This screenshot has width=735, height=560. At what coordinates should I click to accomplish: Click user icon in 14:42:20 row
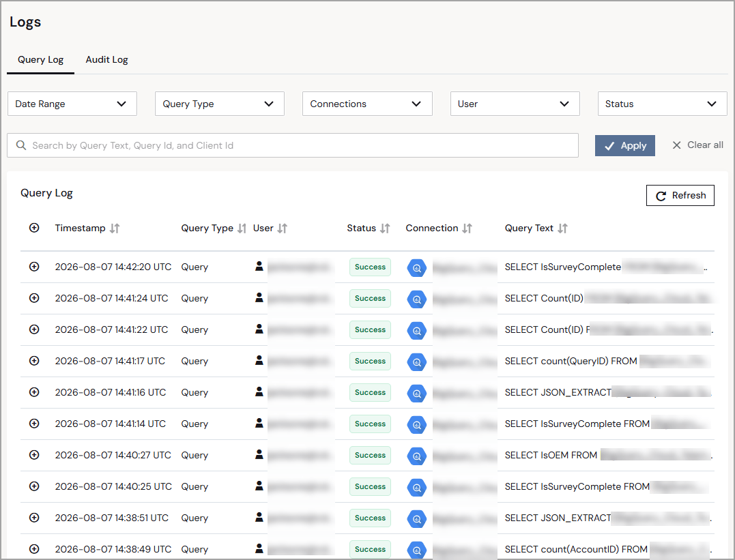click(x=259, y=266)
